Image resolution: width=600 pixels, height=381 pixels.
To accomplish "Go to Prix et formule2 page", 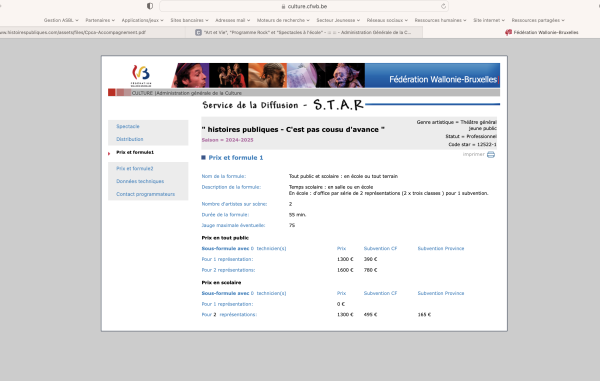I will click(x=135, y=168).
